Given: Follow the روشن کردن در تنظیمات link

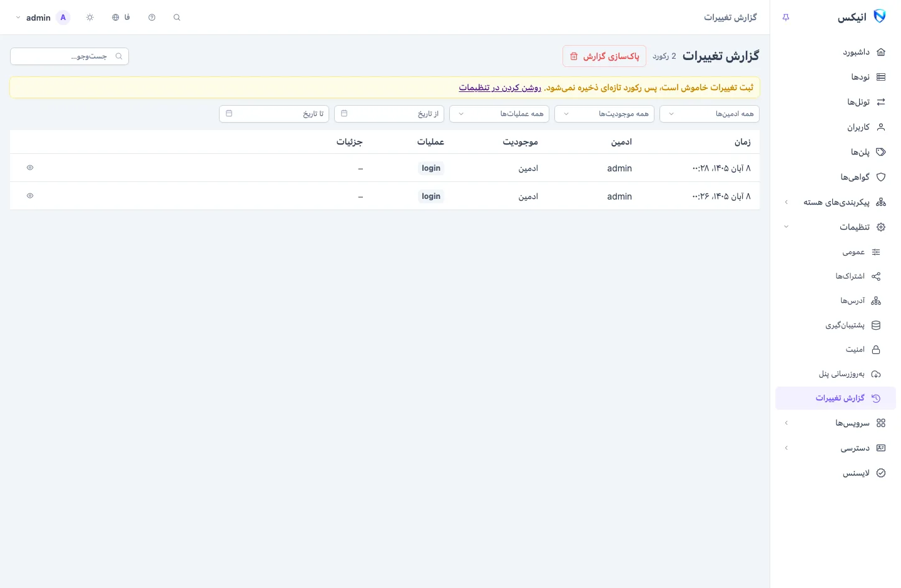Looking at the screenshot, I should pos(500,88).
